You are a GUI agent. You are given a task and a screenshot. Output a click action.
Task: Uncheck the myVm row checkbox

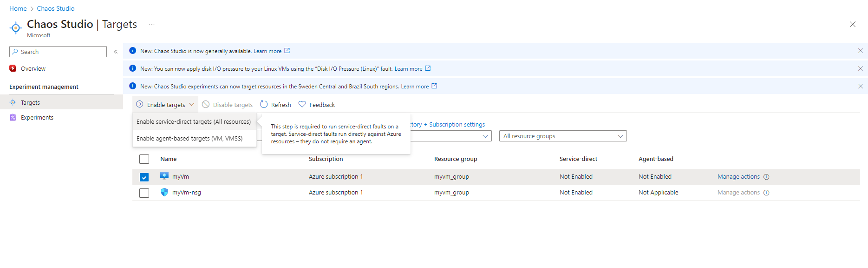pyautogui.click(x=144, y=177)
